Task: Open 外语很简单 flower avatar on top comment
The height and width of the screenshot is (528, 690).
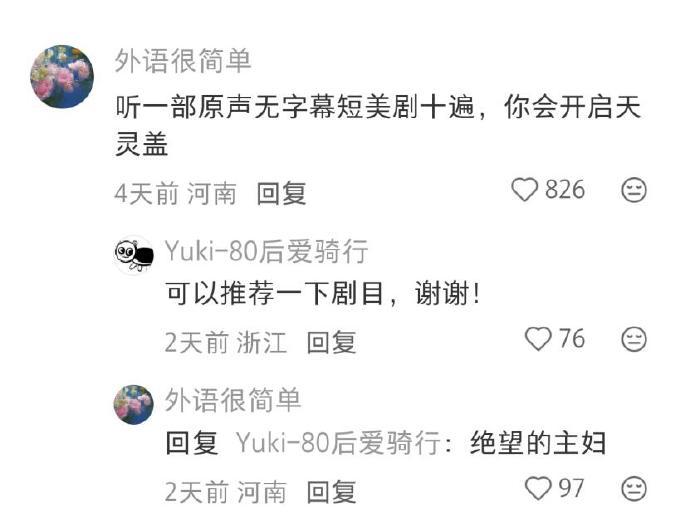Action: (62, 76)
